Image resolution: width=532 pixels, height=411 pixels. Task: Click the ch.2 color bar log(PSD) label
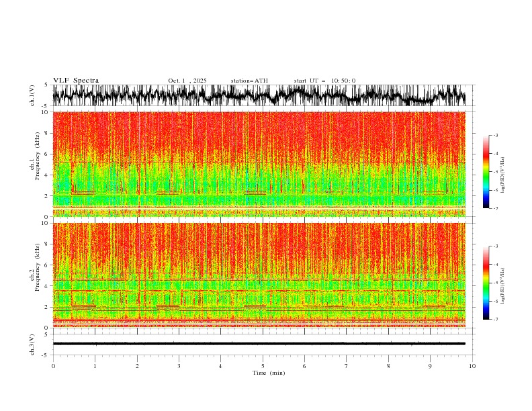coord(503,286)
